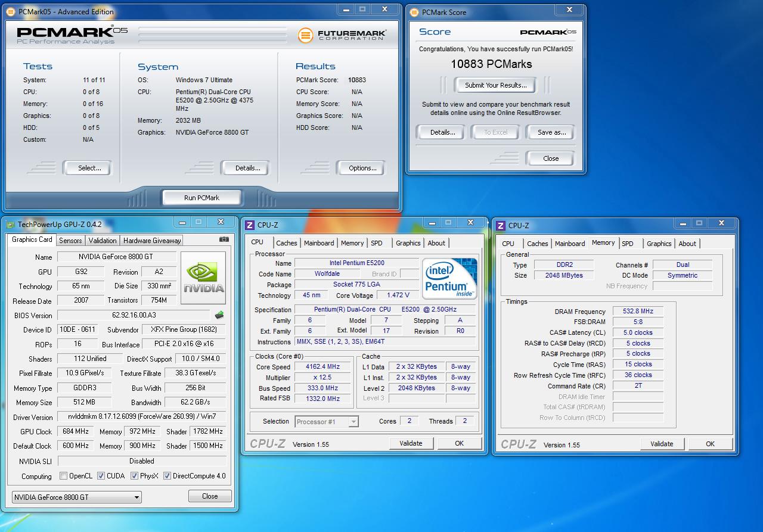The height and width of the screenshot is (532, 763).
Task: Click the 10883 PCMarks score text
Action: click(x=491, y=64)
